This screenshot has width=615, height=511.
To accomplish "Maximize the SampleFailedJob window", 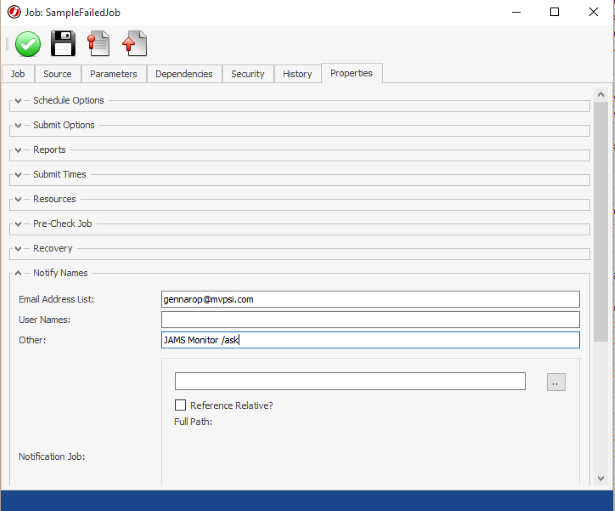I will pyautogui.click(x=555, y=12).
